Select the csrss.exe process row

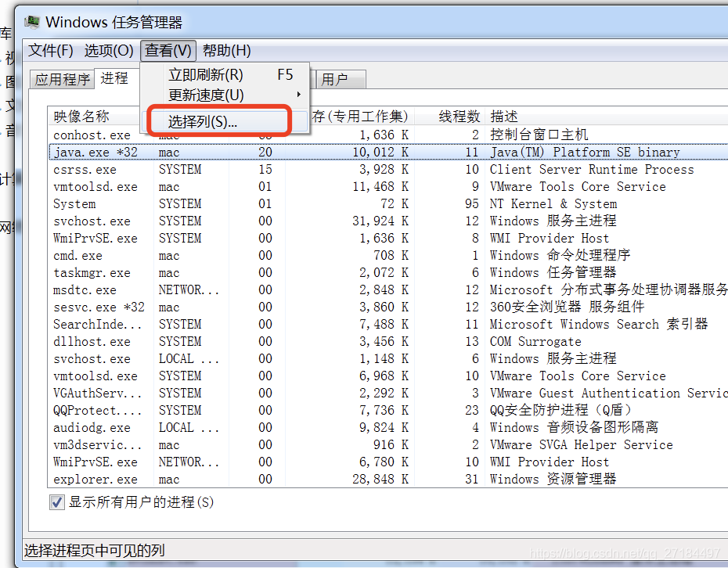tap(388, 169)
